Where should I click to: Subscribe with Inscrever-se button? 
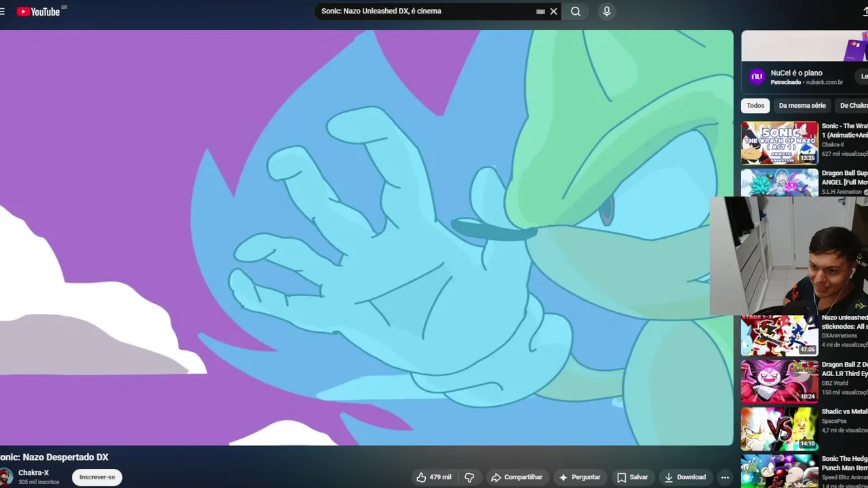click(x=97, y=477)
